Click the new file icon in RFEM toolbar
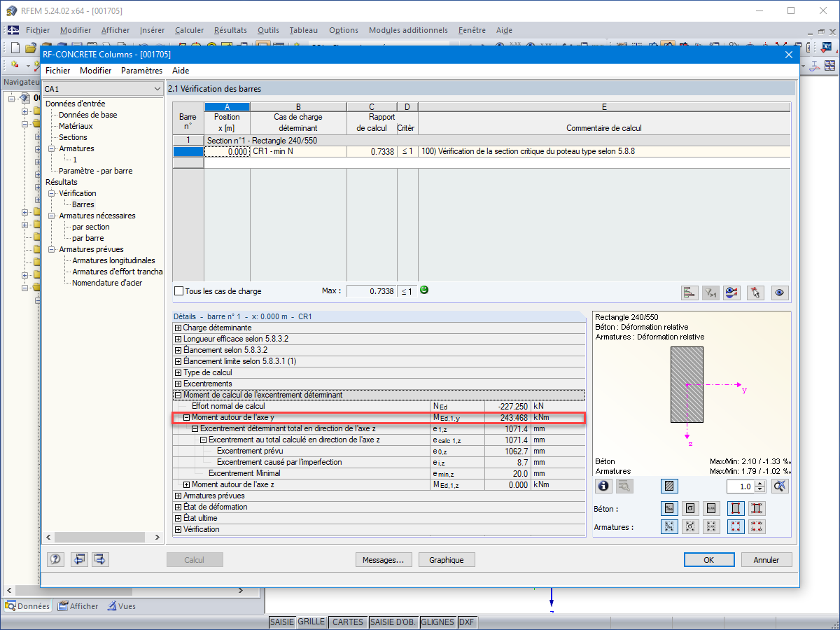The image size is (840, 630). click(x=15, y=48)
